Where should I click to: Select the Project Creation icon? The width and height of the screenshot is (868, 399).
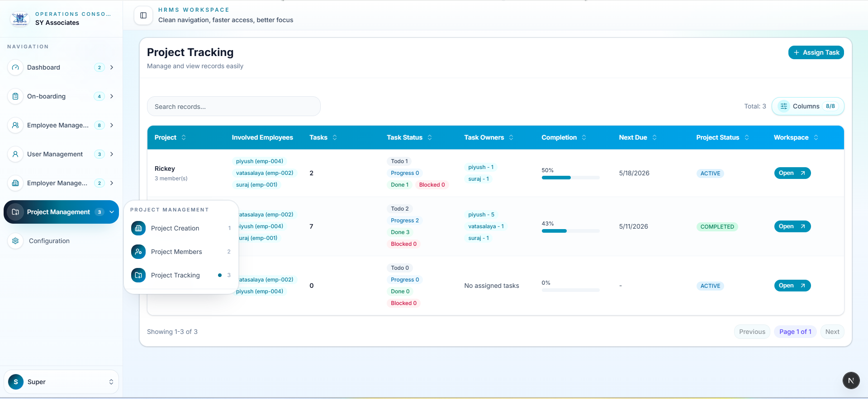coord(138,228)
